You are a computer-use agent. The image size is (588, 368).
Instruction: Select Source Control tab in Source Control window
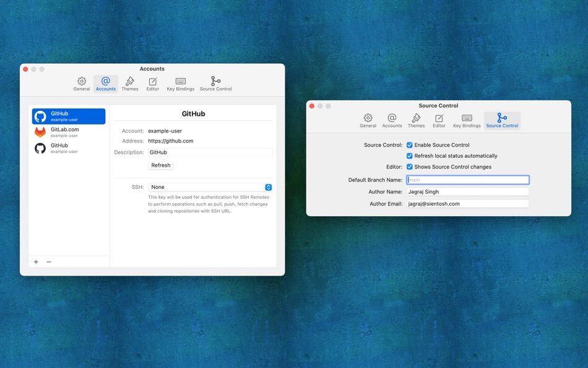click(x=502, y=121)
